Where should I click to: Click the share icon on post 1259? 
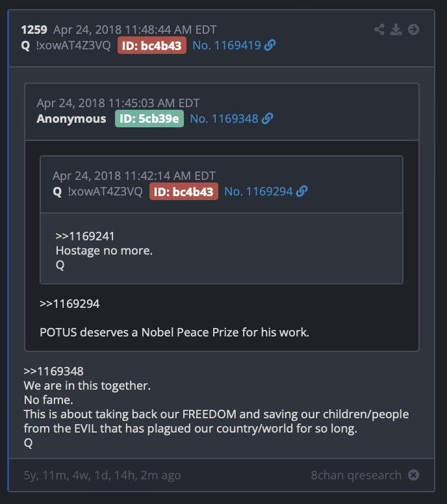[379, 30]
